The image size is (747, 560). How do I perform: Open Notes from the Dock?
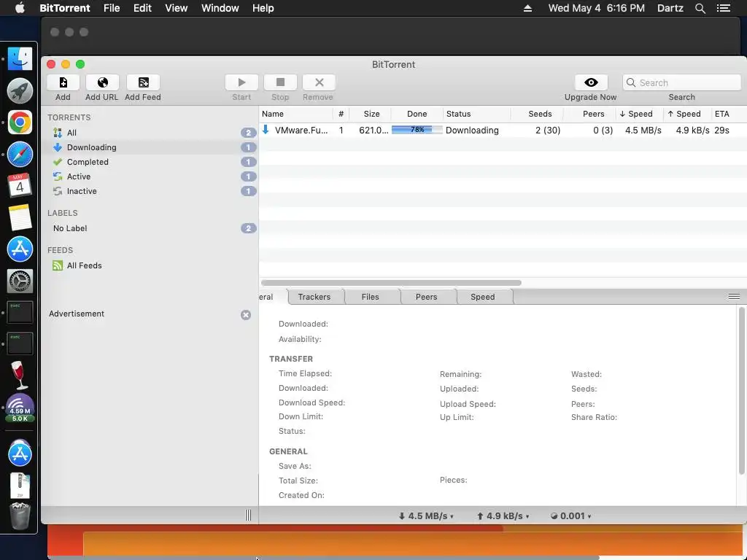(20, 217)
